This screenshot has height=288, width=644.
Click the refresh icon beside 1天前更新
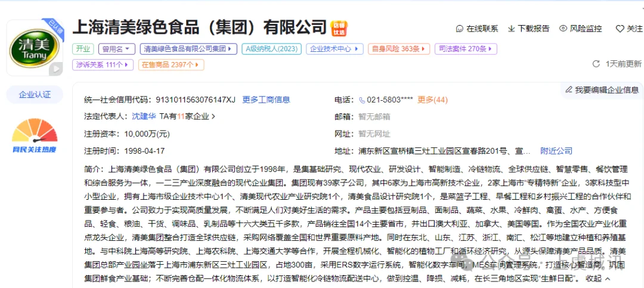tap(596, 64)
